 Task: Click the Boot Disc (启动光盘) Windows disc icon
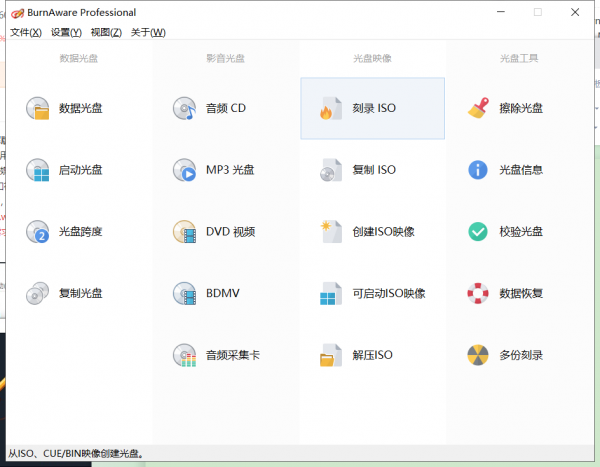pyautogui.click(x=38, y=170)
